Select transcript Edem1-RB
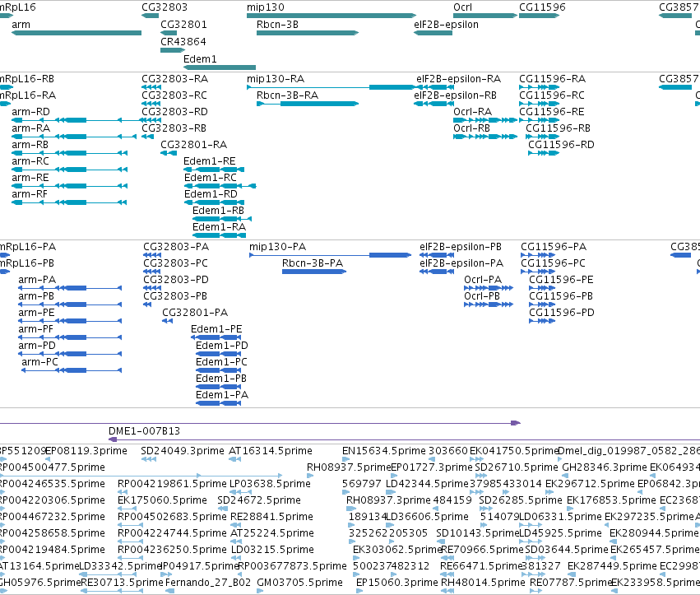Viewport: 700px width, 595px height. point(222,219)
